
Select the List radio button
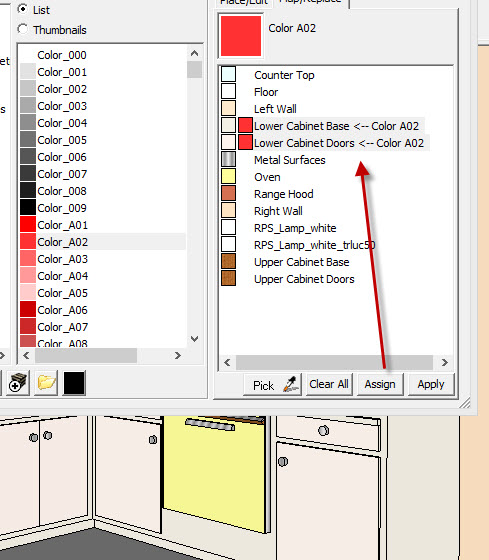click(x=22, y=9)
